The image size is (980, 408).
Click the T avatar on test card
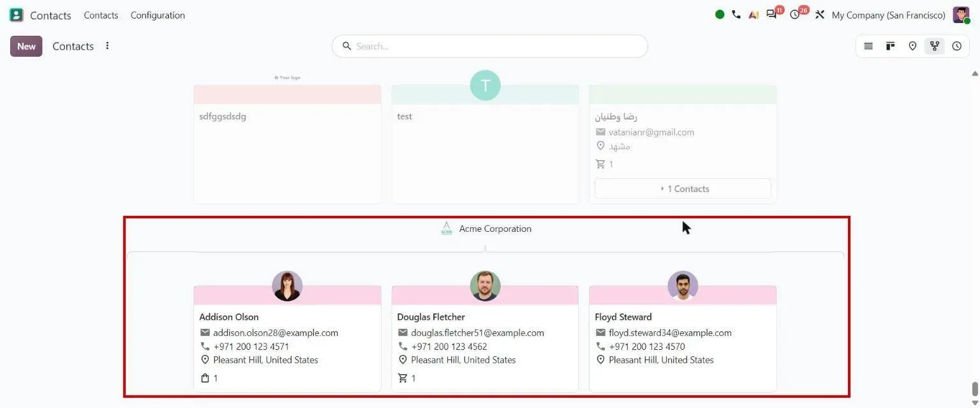485,86
